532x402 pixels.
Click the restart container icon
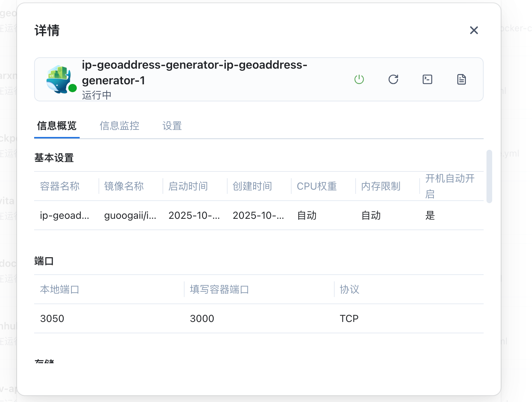pyautogui.click(x=393, y=79)
